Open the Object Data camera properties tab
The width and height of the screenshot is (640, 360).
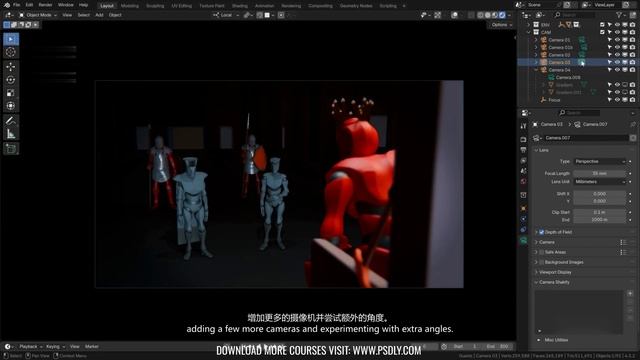(x=524, y=241)
